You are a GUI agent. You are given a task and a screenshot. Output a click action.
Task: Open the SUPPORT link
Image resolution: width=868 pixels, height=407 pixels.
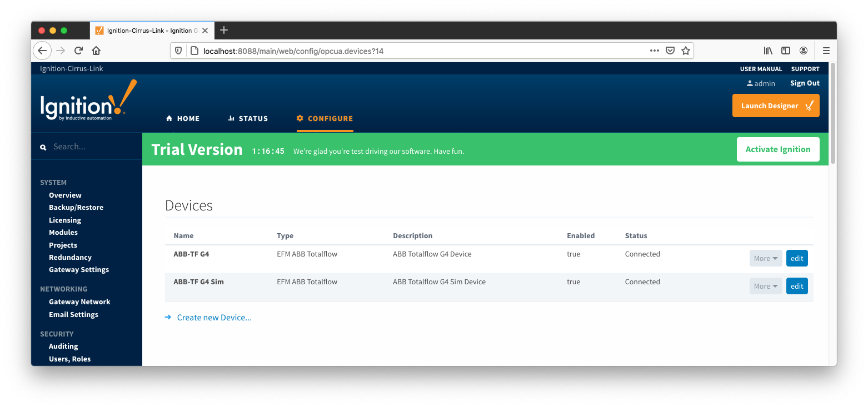click(x=805, y=69)
